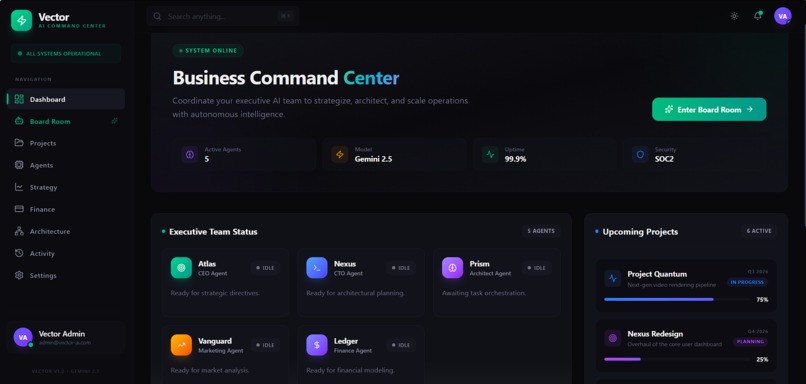Click the VA avatar in top bar
This screenshot has width=806, height=384.
click(782, 16)
